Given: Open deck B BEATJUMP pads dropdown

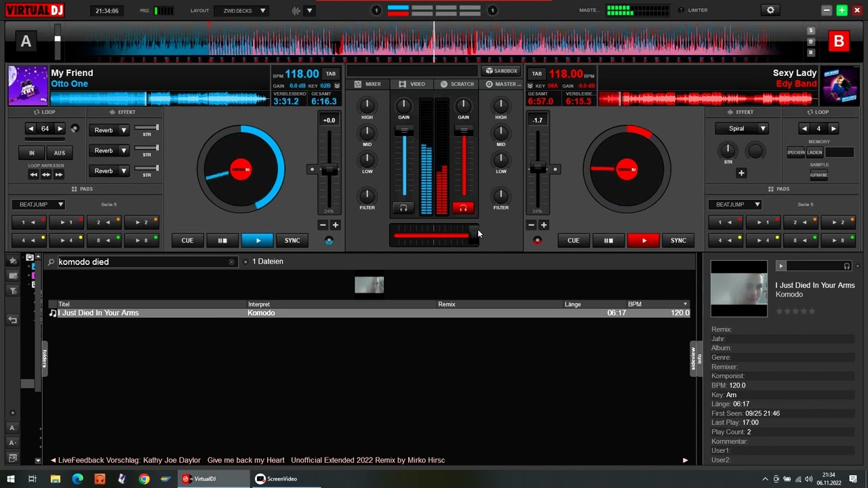Looking at the screenshot, I should [735, 204].
